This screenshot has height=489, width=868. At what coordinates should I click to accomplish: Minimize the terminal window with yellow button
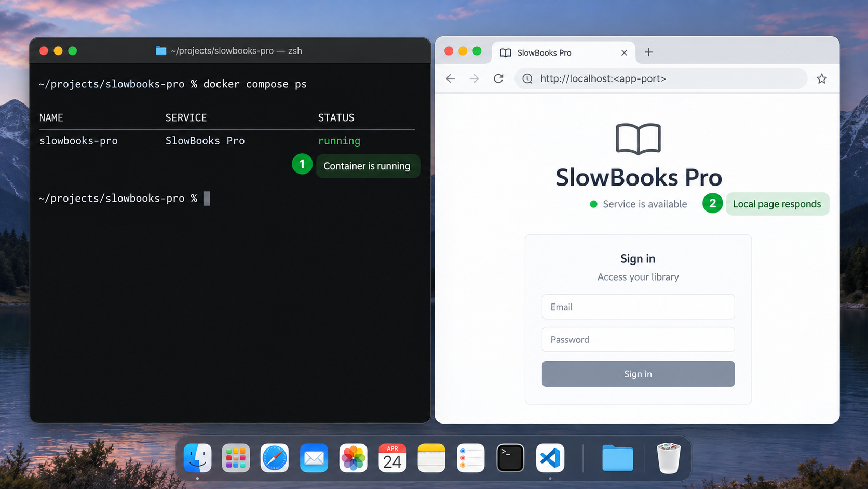(x=58, y=50)
